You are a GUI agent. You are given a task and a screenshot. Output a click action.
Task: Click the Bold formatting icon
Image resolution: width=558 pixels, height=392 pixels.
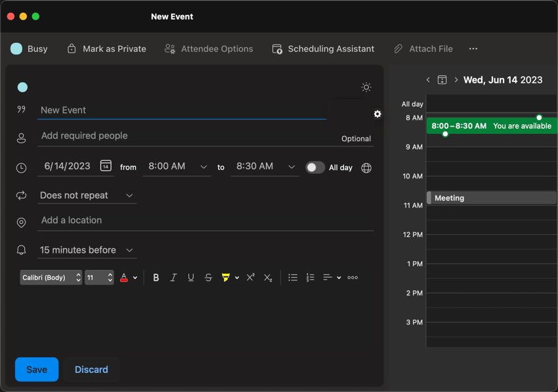[x=156, y=278]
